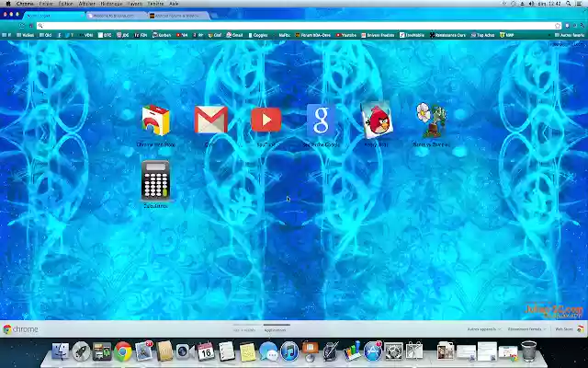
Task: Select the active Nouvel onglet tab
Action: pyautogui.click(x=54, y=16)
